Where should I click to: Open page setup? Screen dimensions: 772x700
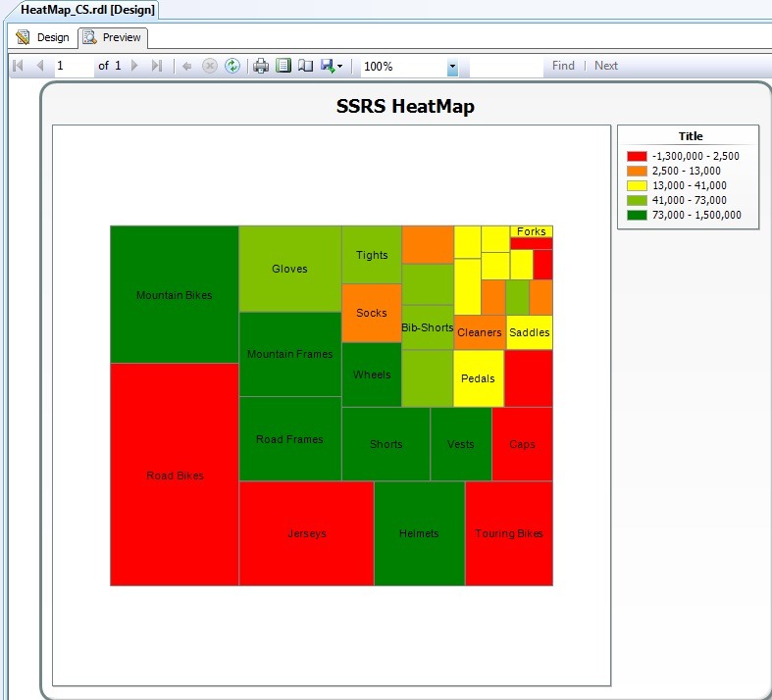[305, 66]
